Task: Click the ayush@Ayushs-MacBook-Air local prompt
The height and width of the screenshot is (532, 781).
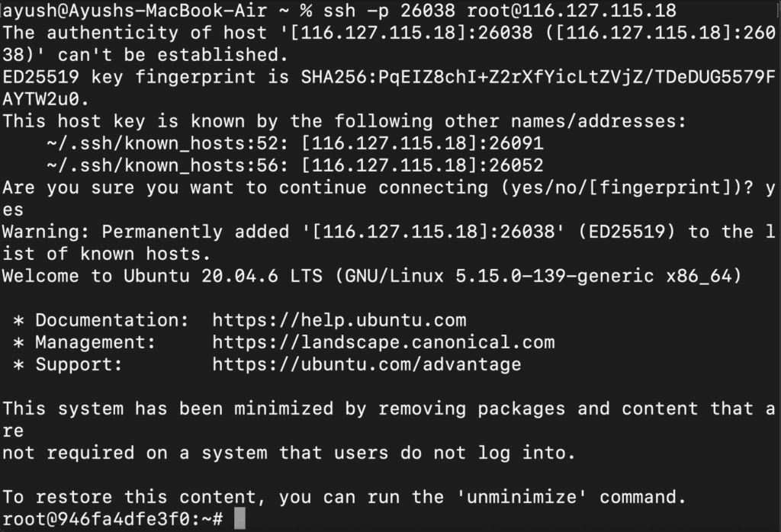Action: pos(134,11)
